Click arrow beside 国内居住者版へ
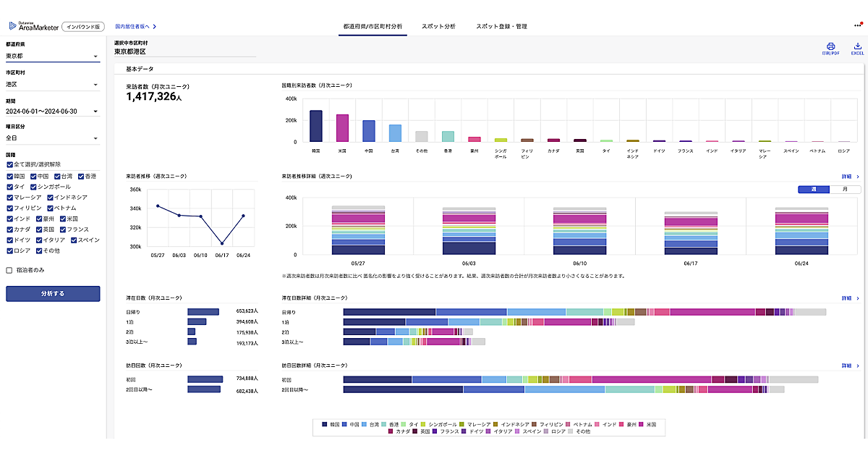 (x=154, y=27)
